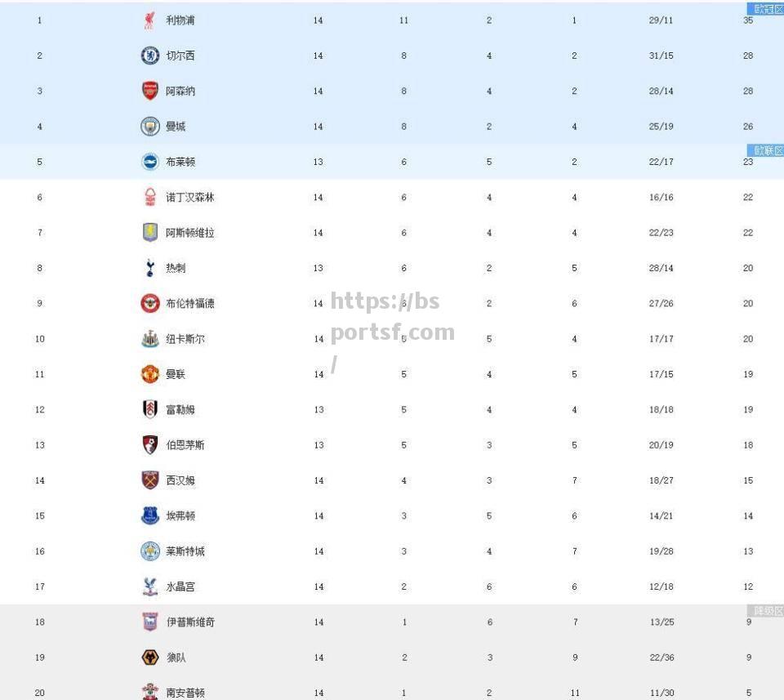Screen dimensions: 784x700
Task: Click the Liverpool club crest
Action: click(x=149, y=20)
